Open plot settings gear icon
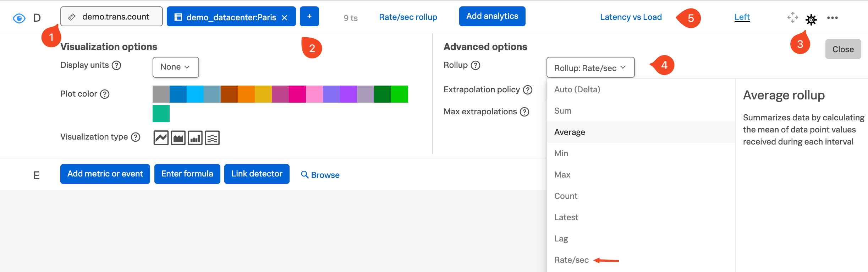868x272 pixels. click(811, 20)
